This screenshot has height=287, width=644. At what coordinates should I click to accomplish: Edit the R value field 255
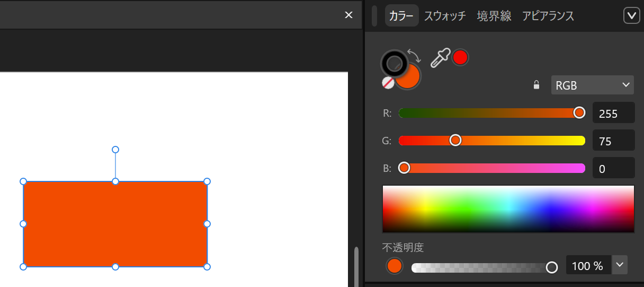[x=613, y=113]
